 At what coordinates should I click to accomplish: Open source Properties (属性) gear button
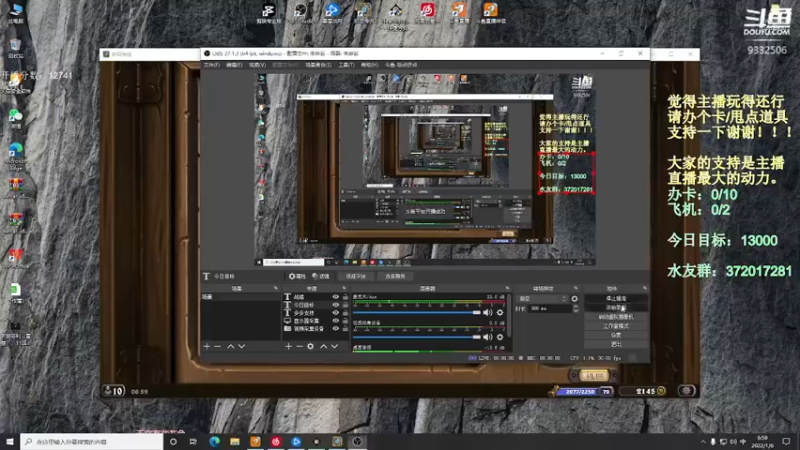point(297,277)
